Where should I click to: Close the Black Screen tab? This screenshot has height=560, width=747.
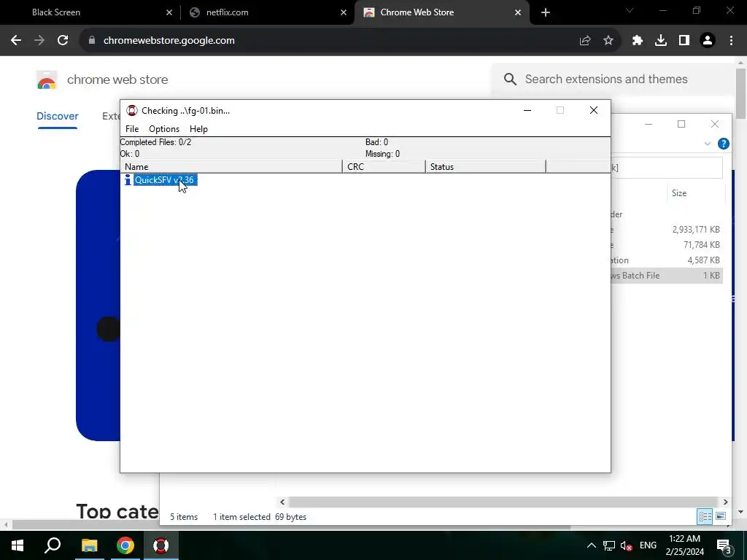(169, 13)
